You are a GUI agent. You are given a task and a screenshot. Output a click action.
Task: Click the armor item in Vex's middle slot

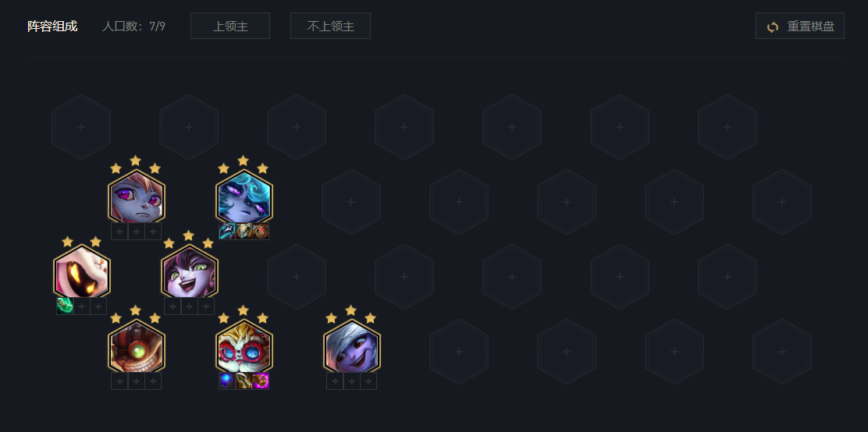point(244,232)
